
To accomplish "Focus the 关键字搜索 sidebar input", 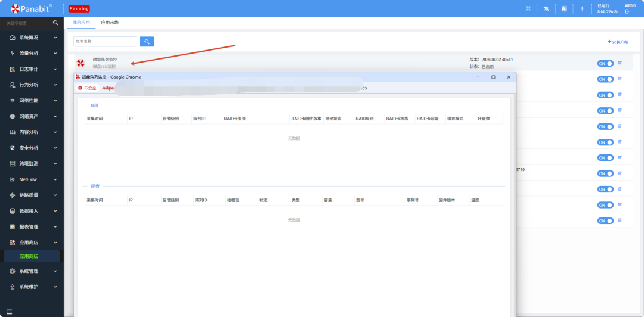I will click(x=27, y=23).
